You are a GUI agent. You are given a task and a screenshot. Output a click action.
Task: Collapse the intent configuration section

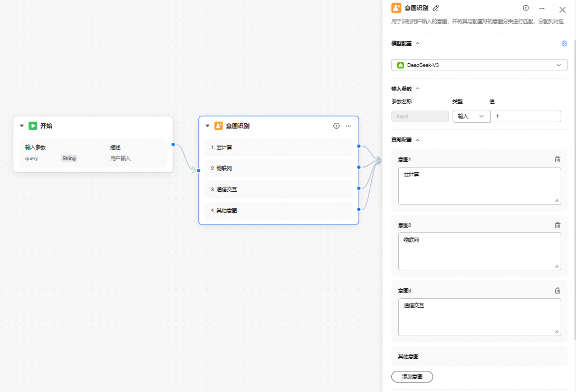[418, 140]
